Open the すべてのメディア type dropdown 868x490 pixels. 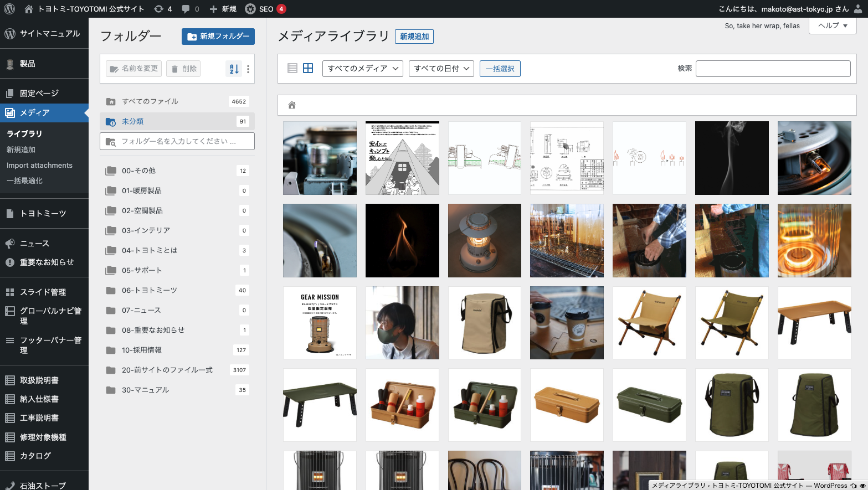click(x=363, y=69)
